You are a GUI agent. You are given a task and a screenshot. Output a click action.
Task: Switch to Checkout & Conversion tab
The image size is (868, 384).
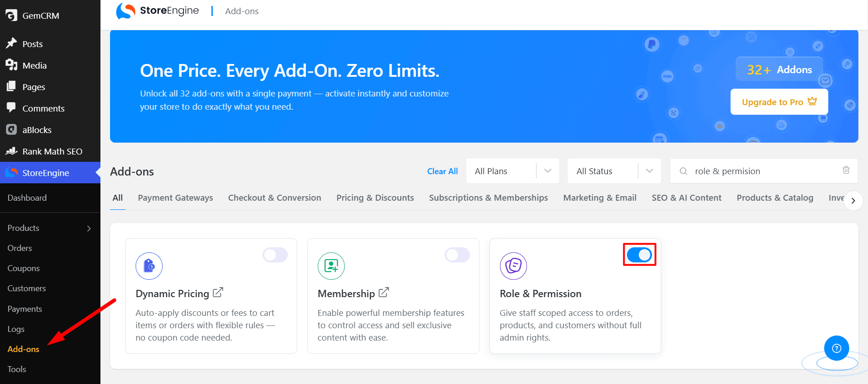pyautogui.click(x=274, y=197)
